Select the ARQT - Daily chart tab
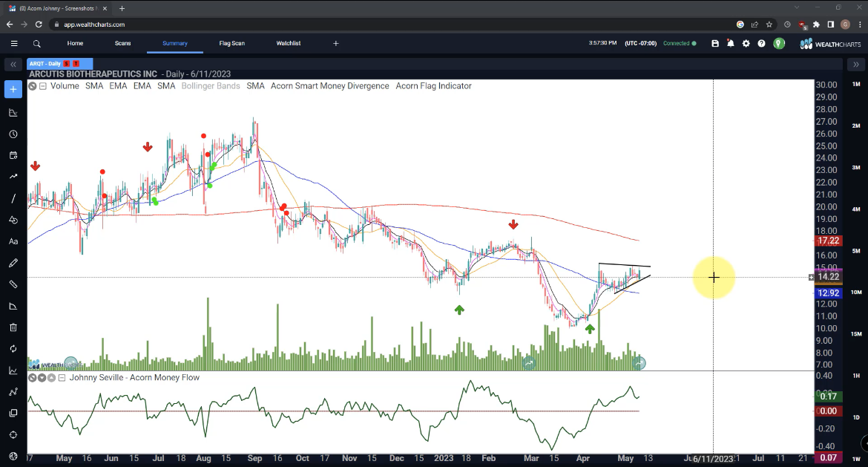The width and height of the screenshot is (868, 467). [x=60, y=64]
